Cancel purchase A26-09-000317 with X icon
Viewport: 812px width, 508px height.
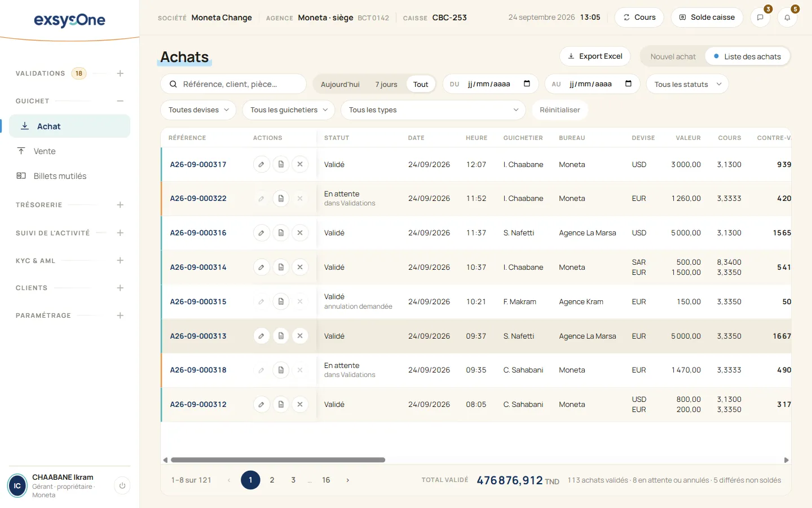pos(300,164)
